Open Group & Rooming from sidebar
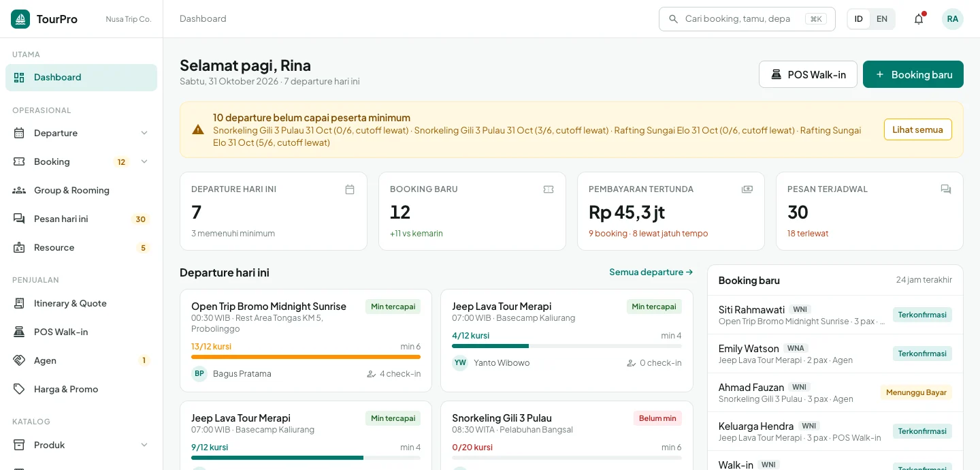Viewport: 980px width, 470px height. tap(81, 190)
